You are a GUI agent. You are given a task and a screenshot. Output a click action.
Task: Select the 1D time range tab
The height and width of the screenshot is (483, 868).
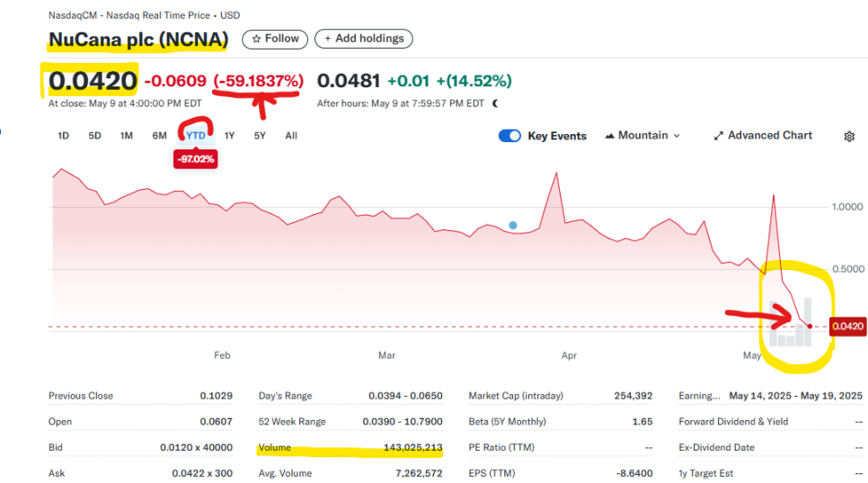point(63,136)
